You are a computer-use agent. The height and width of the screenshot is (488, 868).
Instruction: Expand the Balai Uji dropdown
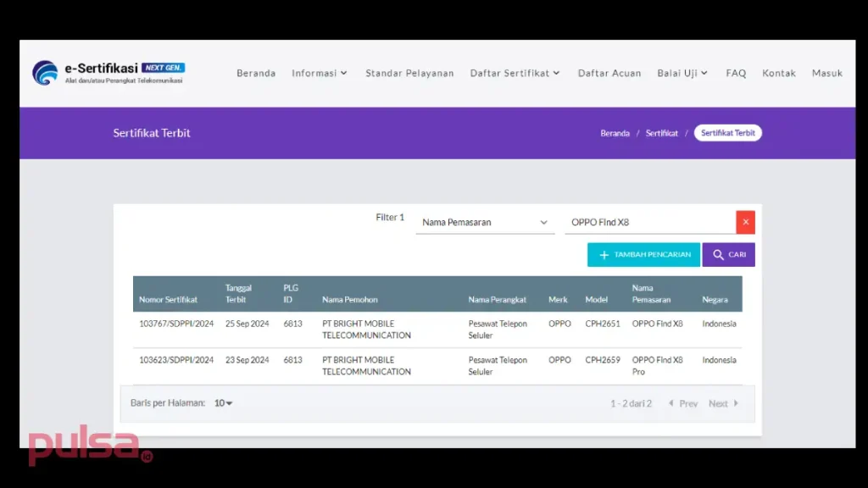pos(682,73)
